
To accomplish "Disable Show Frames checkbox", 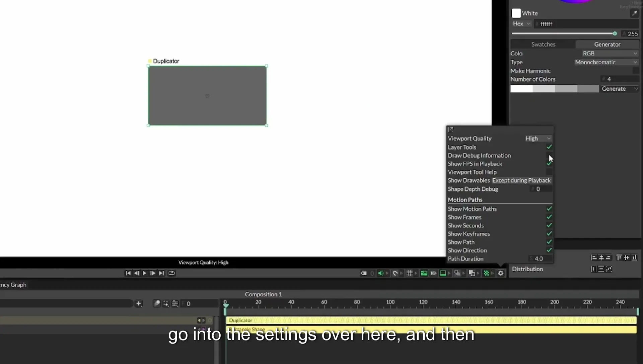I will point(549,217).
